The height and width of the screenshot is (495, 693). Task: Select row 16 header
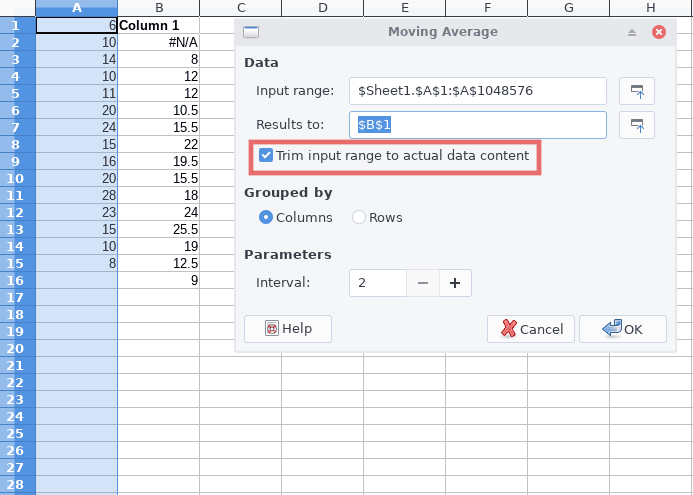(x=18, y=280)
